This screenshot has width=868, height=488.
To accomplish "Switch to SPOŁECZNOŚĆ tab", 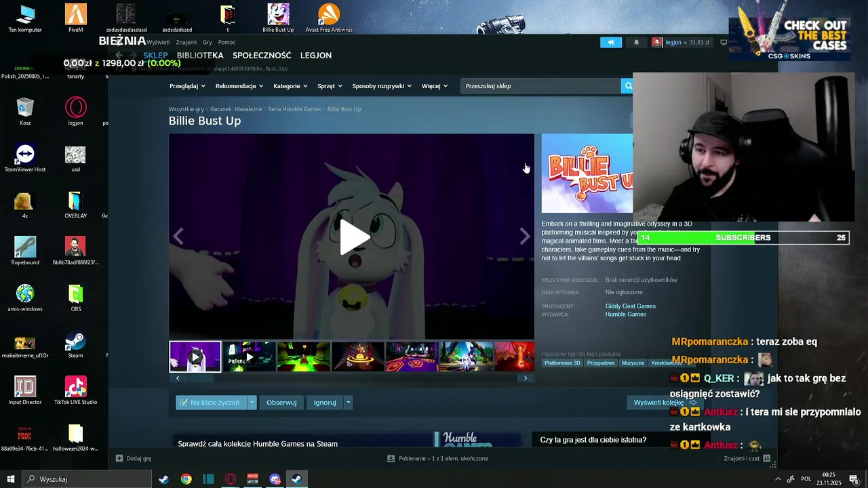I will [262, 56].
